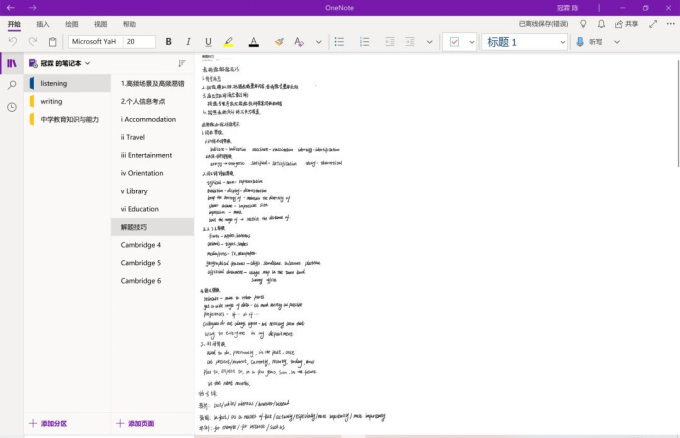This screenshot has width=680, height=438.
Task: Expand the 标题 1 styles dropdown
Action: tap(562, 42)
